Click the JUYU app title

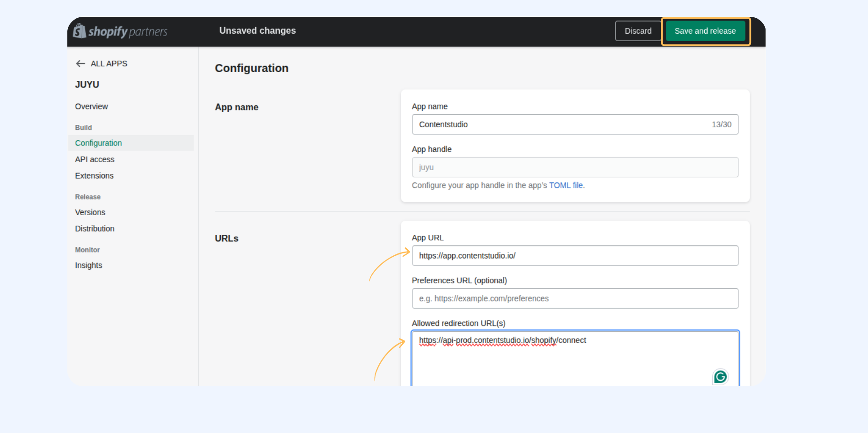[x=87, y=85]
